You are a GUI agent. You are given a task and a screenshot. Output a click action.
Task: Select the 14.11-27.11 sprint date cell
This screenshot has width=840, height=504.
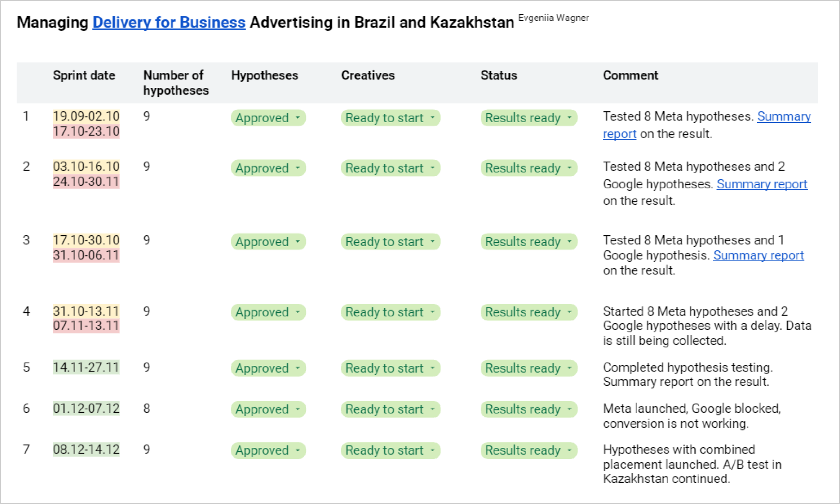tap(86, 367)
